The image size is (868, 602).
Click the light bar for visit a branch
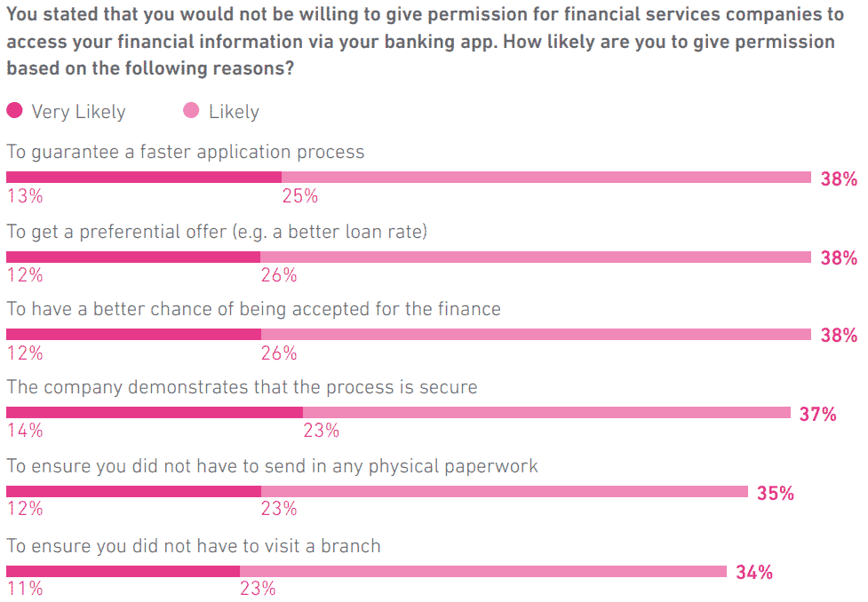pos(483,572)
